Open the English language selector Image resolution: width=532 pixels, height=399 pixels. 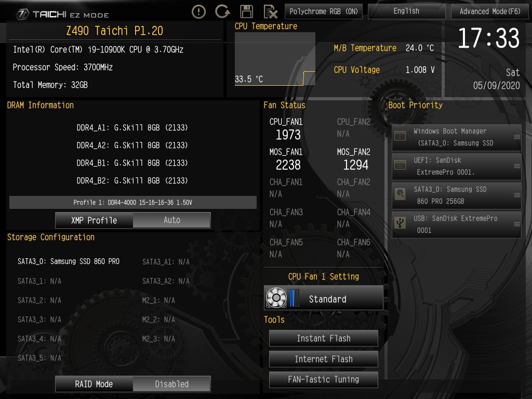click(406, 11)
